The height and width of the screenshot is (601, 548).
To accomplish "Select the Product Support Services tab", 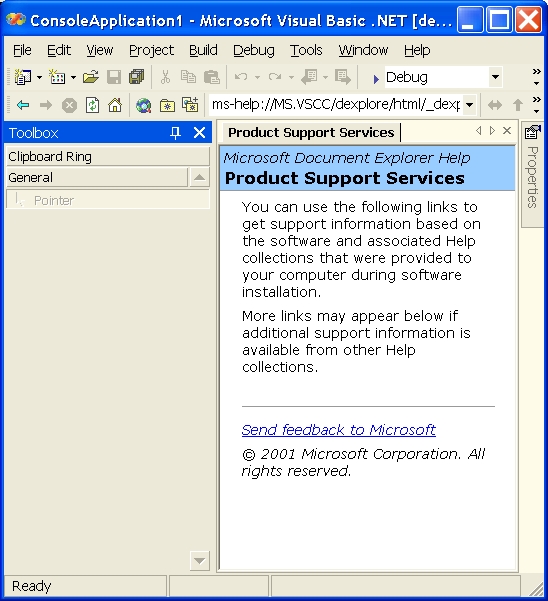I will click(x=311, y=133).
